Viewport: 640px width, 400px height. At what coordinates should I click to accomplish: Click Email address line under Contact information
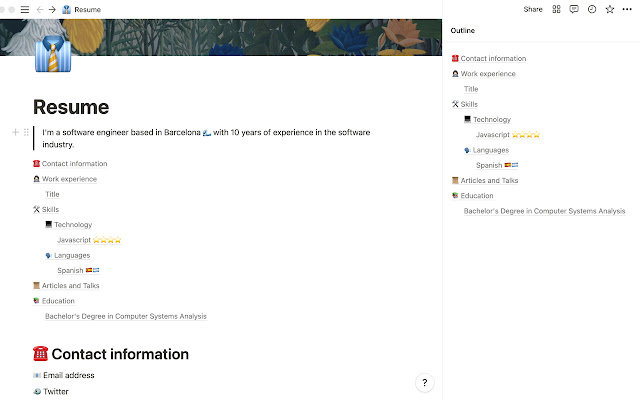click(68, 375)
